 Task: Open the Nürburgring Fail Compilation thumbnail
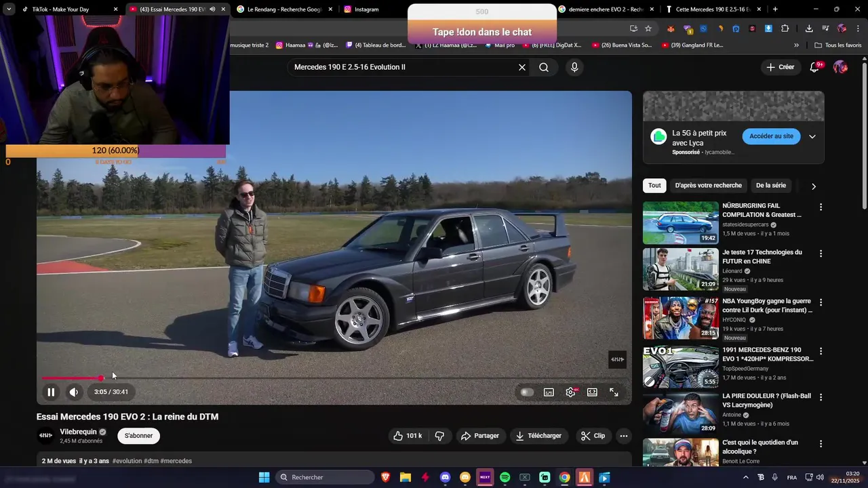tap(680, 222)
